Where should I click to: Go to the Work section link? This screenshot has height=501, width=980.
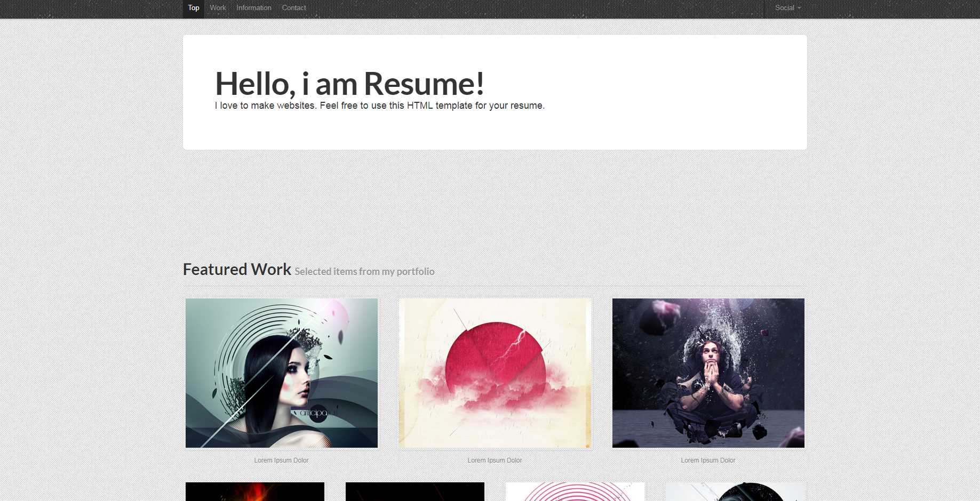coord(218,8)
